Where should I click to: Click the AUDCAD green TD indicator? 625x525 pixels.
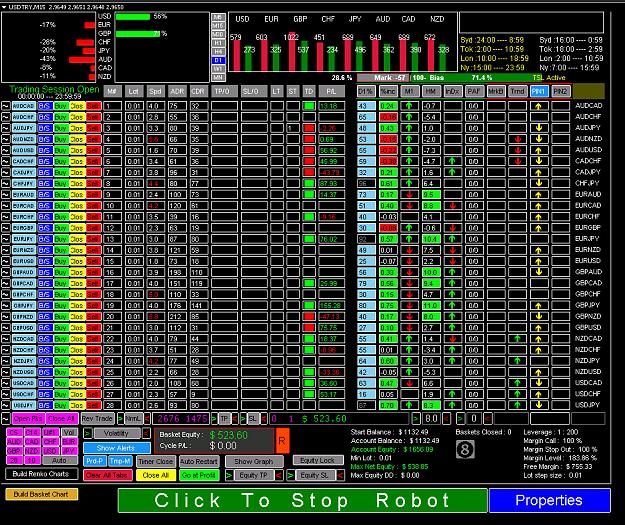[x=309, y=106]
